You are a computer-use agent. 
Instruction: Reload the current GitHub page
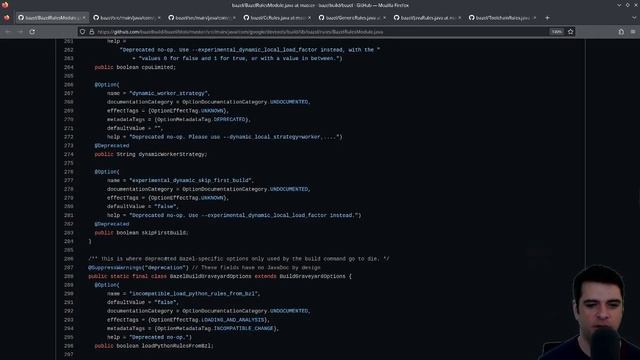(x=32, y=31)
